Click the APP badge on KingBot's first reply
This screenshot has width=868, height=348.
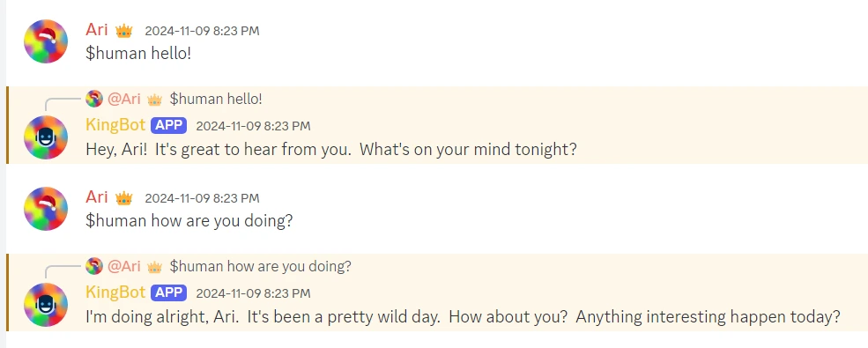point(168,125)
